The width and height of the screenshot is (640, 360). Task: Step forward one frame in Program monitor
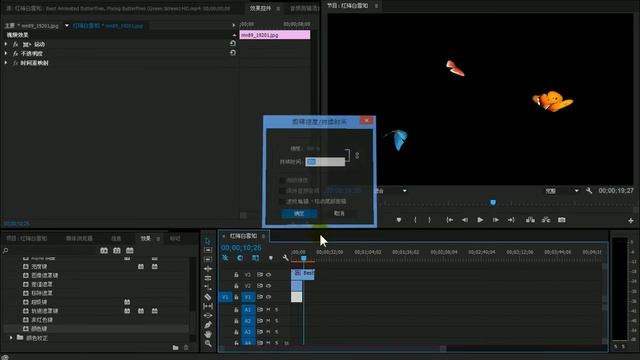pyautogui.click(x=496, y=220)
